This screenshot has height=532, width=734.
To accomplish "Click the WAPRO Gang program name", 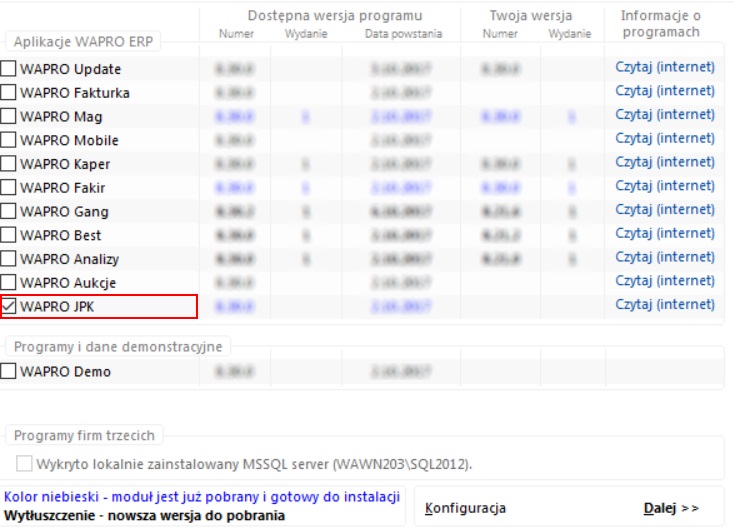I will click(x=65, y=212).
